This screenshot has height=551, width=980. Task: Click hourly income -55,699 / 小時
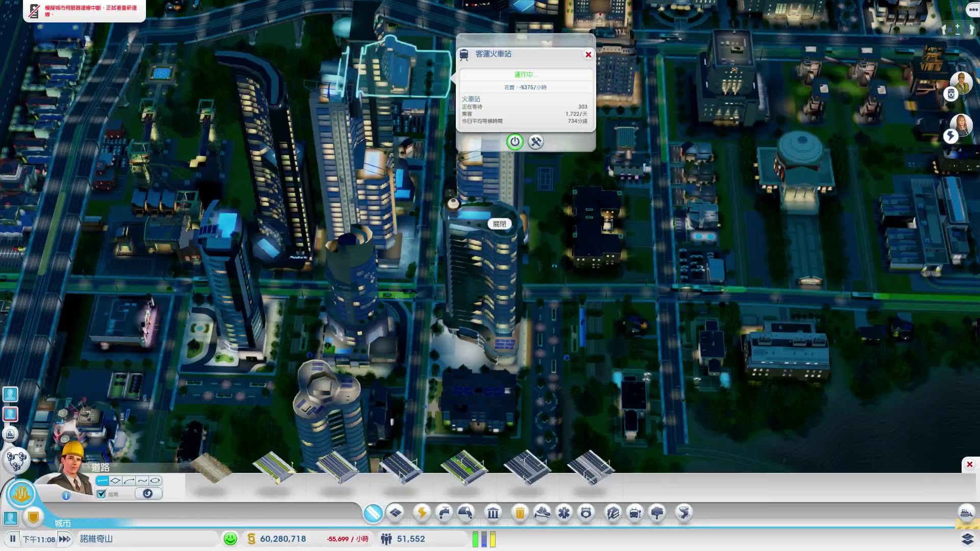pos(348,539)
